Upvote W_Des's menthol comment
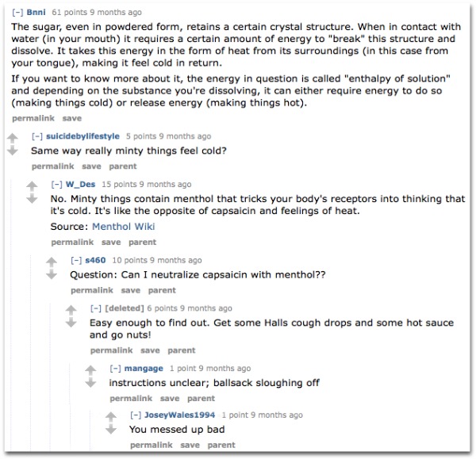This screenshot has height=459, width=476. [x=32, y=186]
